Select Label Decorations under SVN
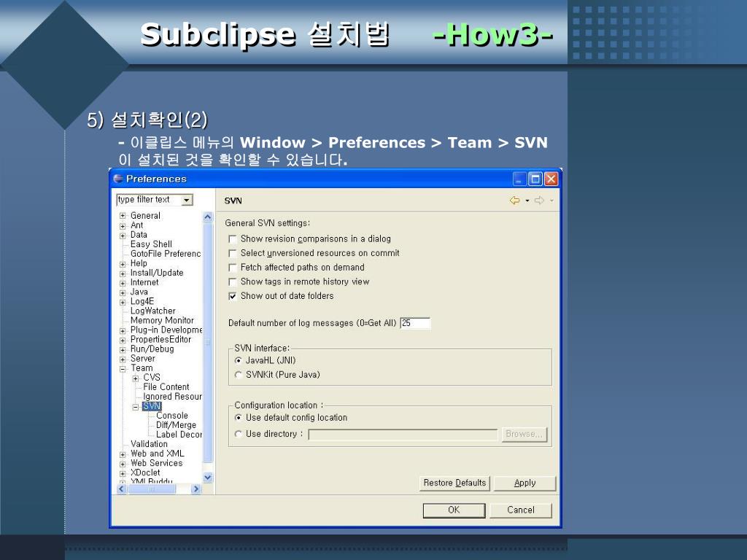747x560 pixels. tap(179, 435)
